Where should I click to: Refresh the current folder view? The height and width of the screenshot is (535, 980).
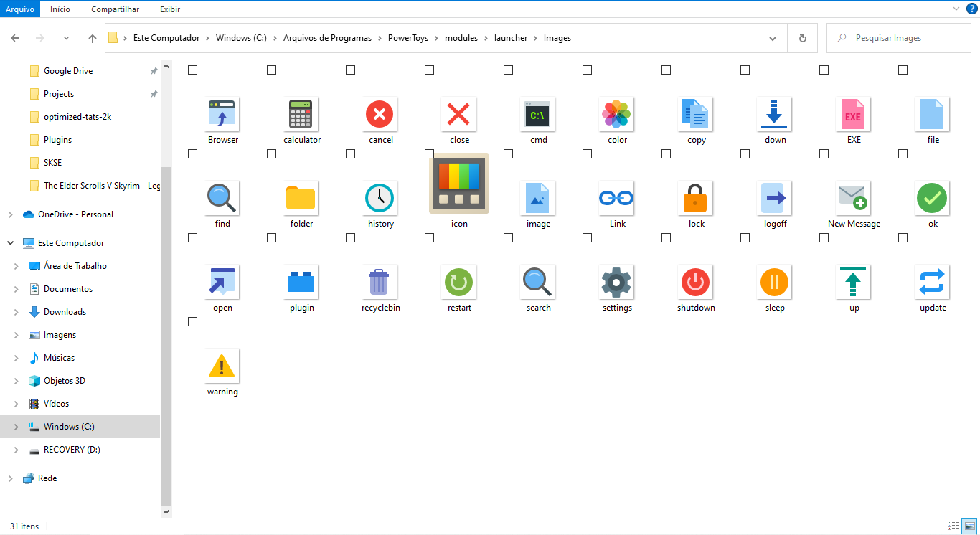click(803, 38)
